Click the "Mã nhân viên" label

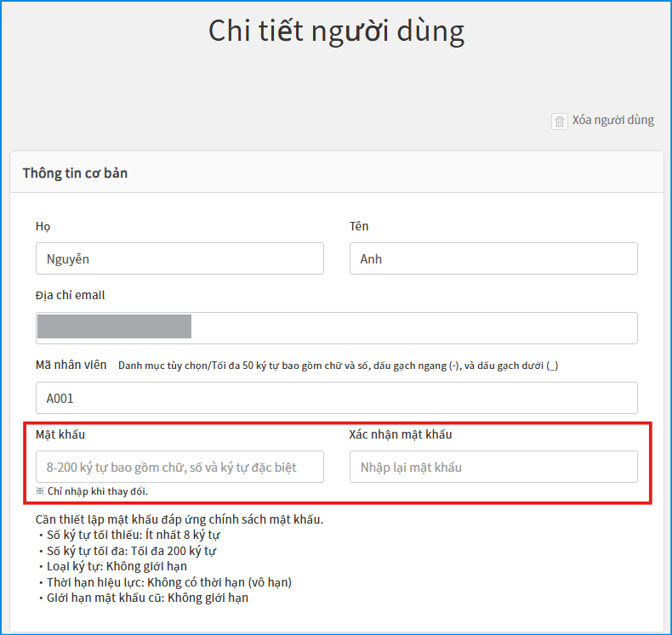coord(71,365)
